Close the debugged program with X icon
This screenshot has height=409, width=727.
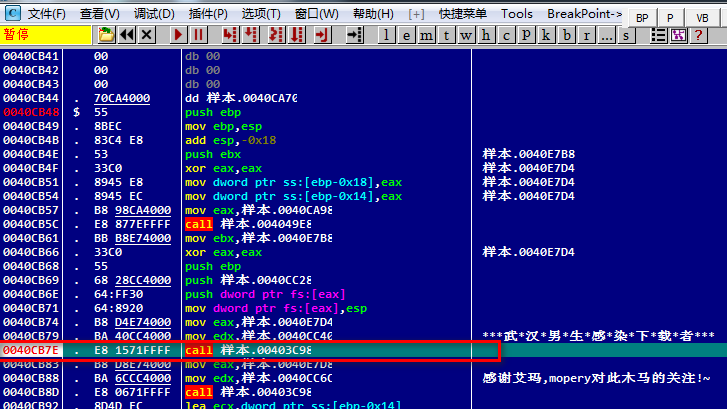click(x=147, y=35)
